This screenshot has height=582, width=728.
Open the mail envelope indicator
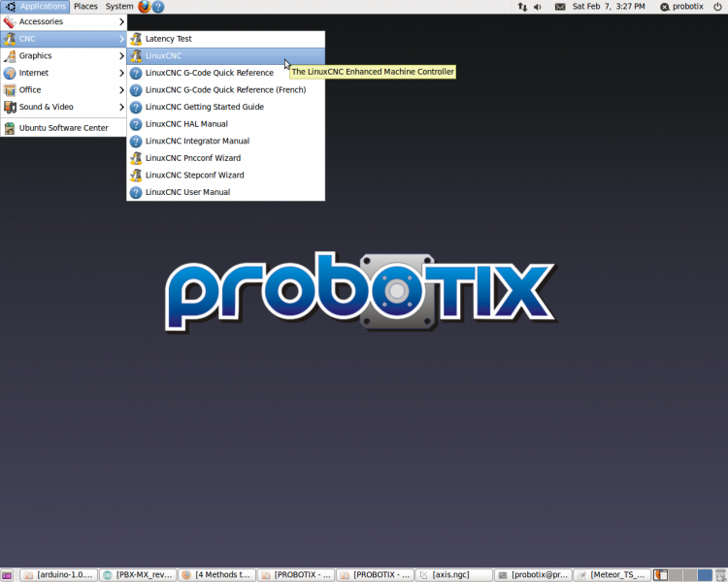tap(560, 7)
